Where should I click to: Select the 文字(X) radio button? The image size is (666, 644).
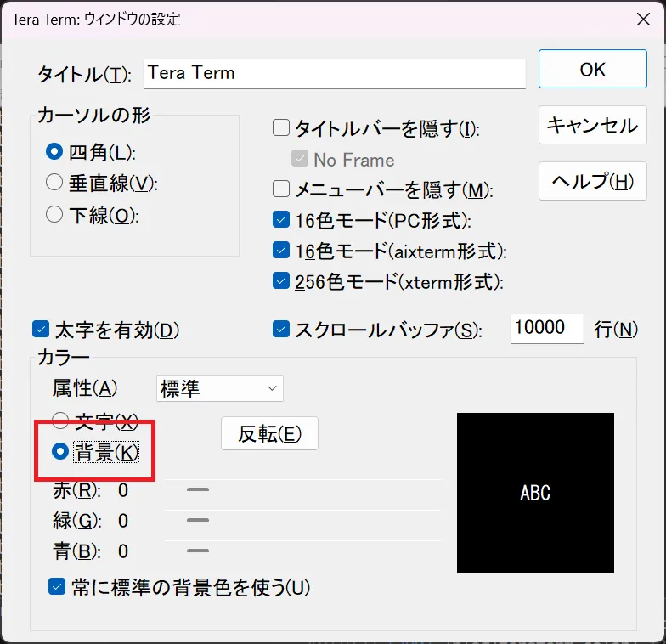pyautogui.click(x=59, y=421)
